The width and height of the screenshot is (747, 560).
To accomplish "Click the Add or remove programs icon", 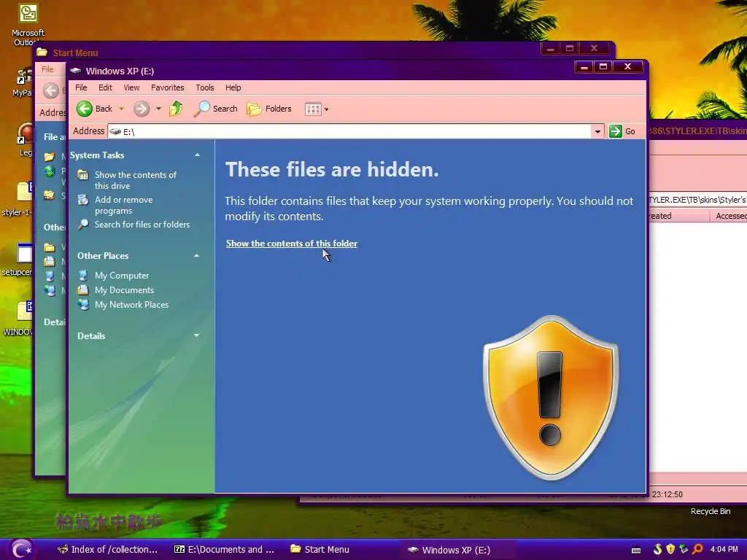I will pos(83,200).
